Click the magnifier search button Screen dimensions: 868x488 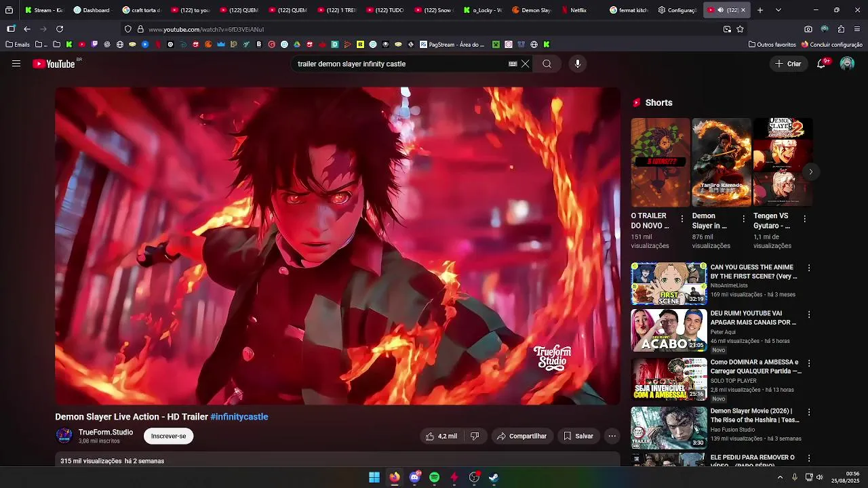[x=547, y=64]
